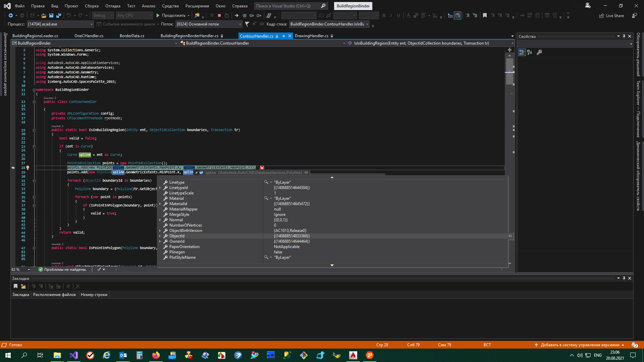This screenshot has width=644, height=362.
Task: Click the Save All toolbar icon
Action: click(x=59, y=15)
